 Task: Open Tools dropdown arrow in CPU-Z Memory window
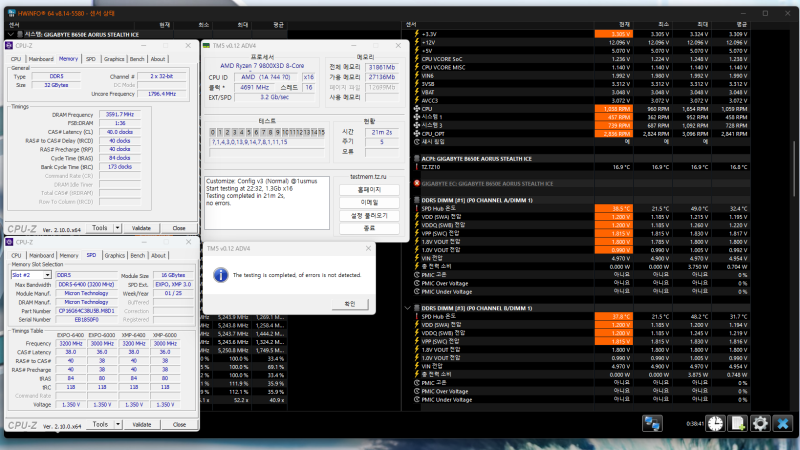pos(117,228)
